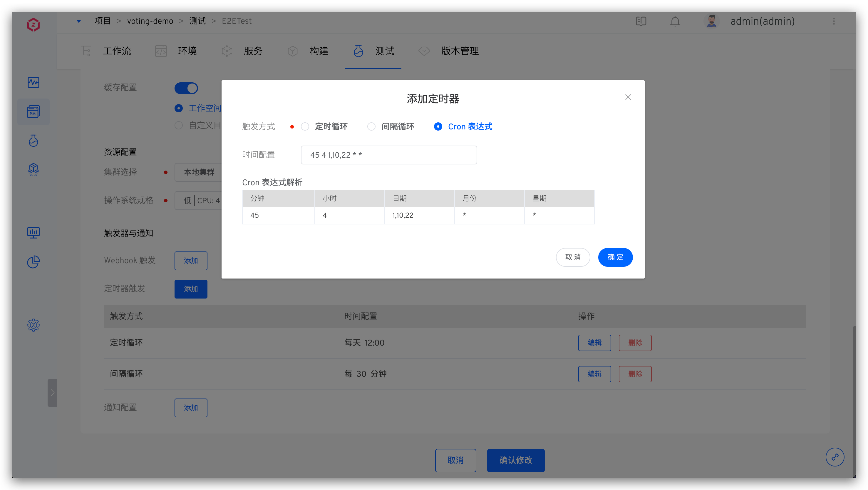The width and height of the screenshot is (868, 490).
Task: Click the Zadig logo icon
Action: [33, 25]
